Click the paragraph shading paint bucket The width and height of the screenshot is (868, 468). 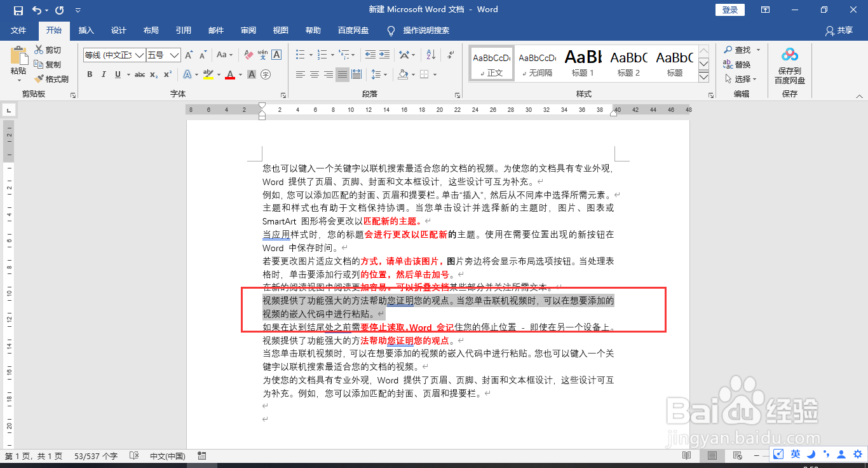pos(402,74)
